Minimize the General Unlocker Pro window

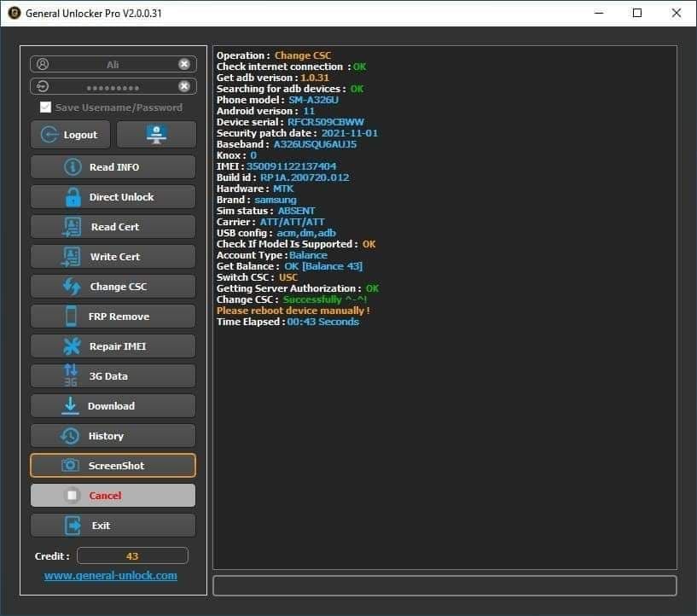coord(599,13)
